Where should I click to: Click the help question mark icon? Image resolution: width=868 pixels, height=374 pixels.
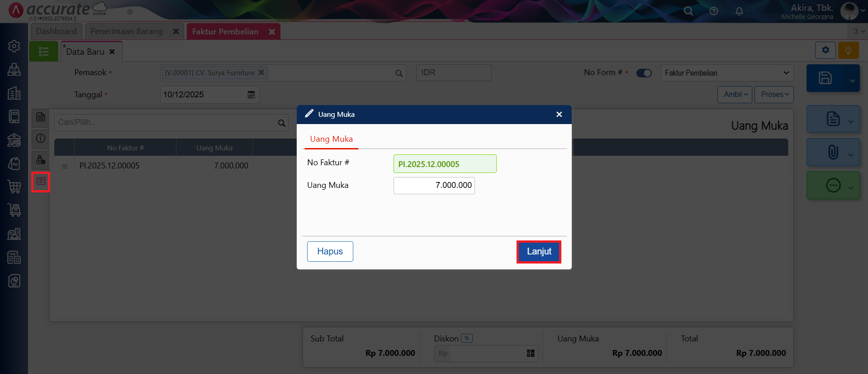click(x=714, y=11)
